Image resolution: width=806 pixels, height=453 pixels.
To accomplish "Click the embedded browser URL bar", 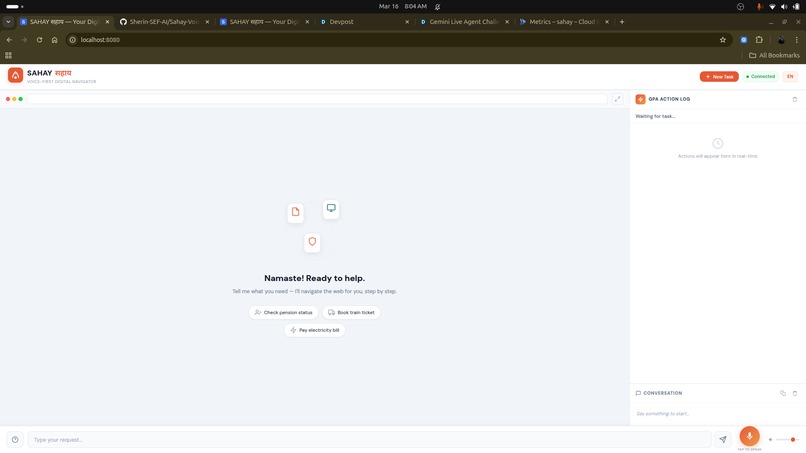I will pos(317,99).
